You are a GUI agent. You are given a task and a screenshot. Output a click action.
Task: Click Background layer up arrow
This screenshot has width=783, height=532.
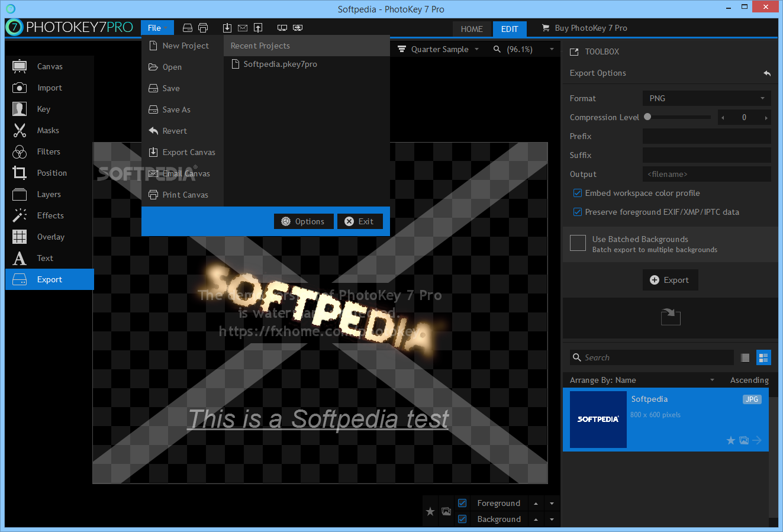click(536, 520)
